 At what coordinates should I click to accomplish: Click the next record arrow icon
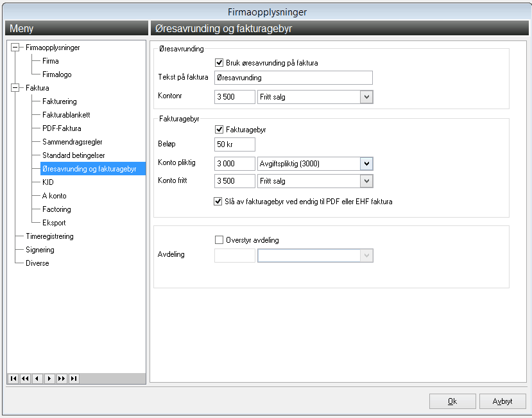click(49, 378)
